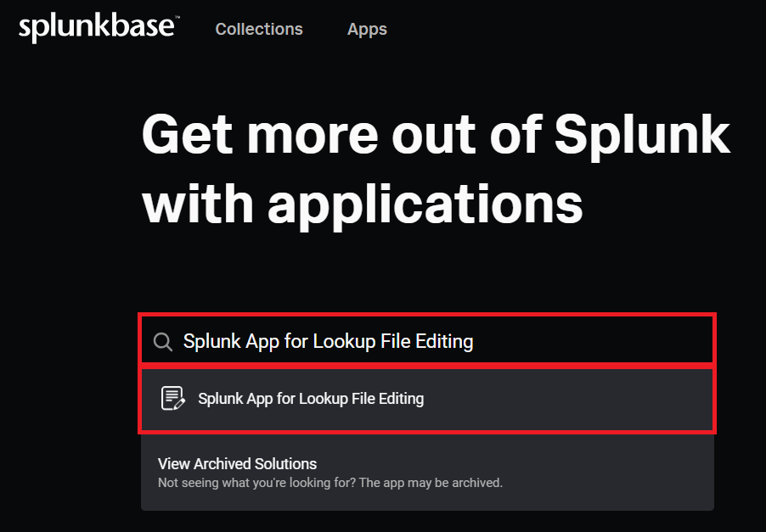
Task: Open the View Archived Solutions link
Action: 237,464
